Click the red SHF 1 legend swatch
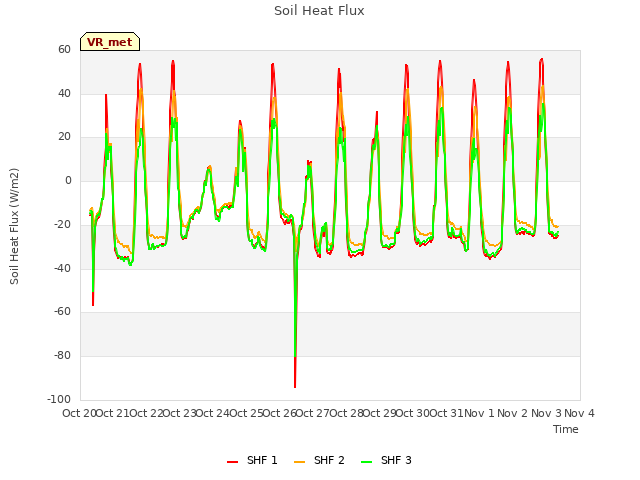Viewport: 640px width, 480px height. tap(233, 462)
